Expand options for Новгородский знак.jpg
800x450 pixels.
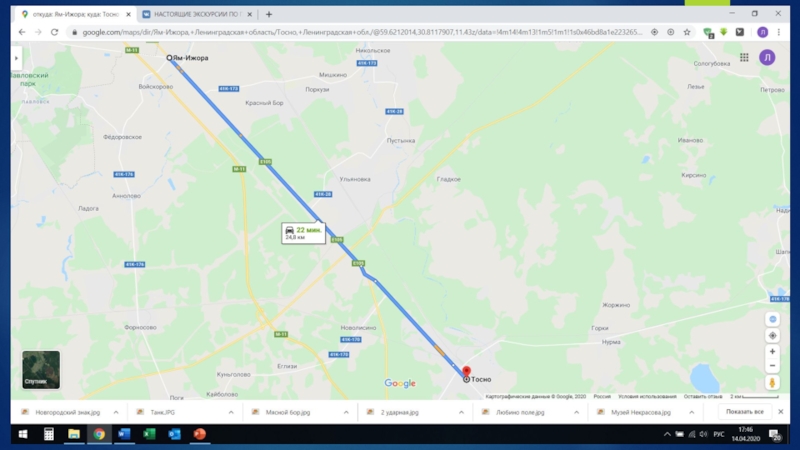pyautogui.click(x=116, y=412)
